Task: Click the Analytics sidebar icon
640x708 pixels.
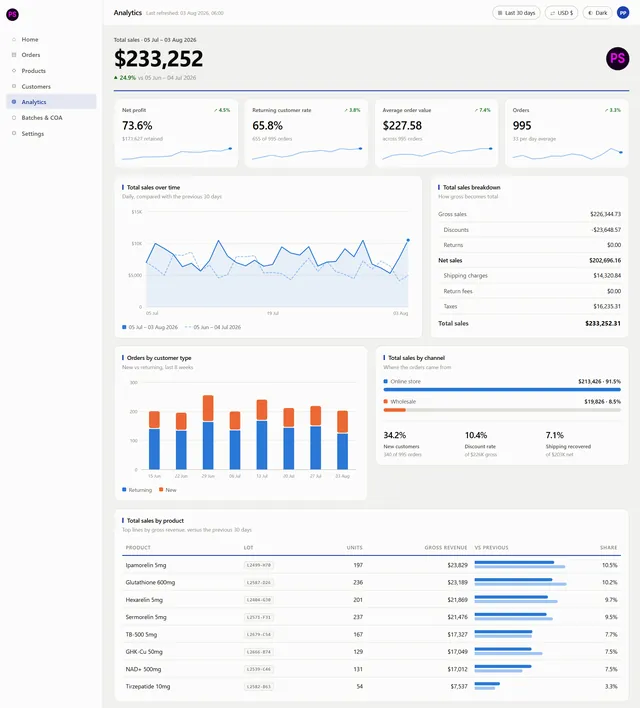Action: coord(14,102)
